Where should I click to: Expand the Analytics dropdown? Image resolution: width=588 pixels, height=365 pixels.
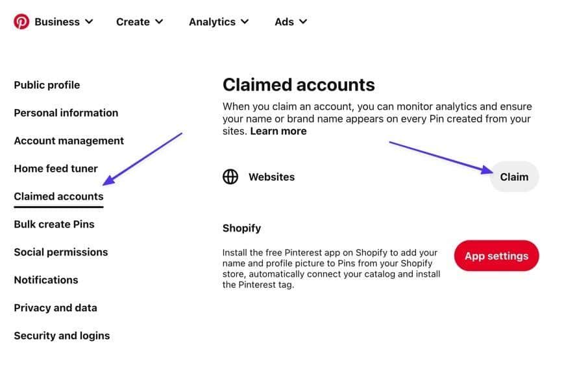pyautogui.click(x=219, y=21)
